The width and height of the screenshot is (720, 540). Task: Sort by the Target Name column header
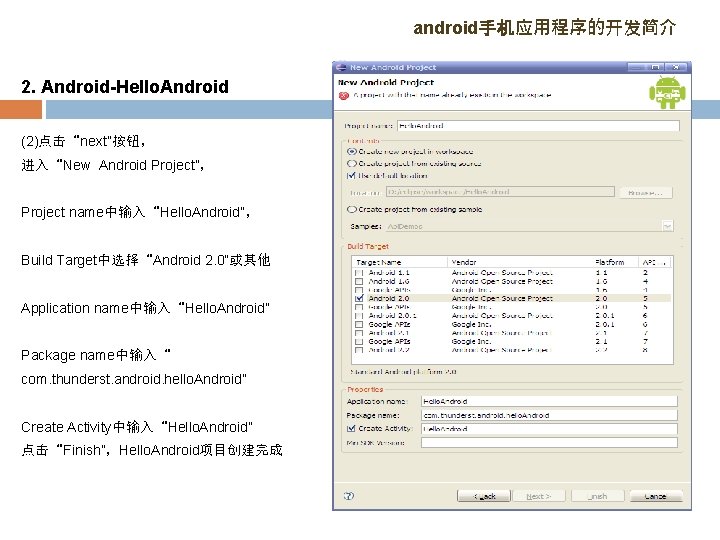coord(400,262)
